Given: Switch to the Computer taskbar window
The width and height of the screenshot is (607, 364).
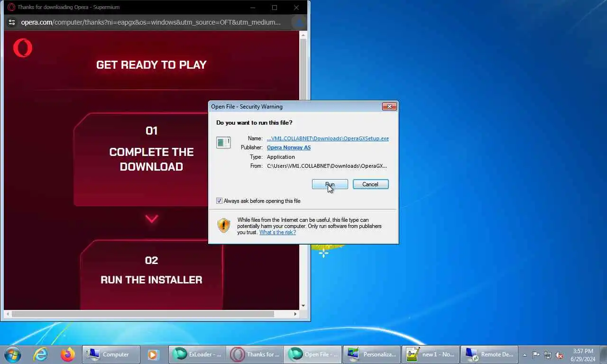Looking at the screenshot, I should 111,354.
